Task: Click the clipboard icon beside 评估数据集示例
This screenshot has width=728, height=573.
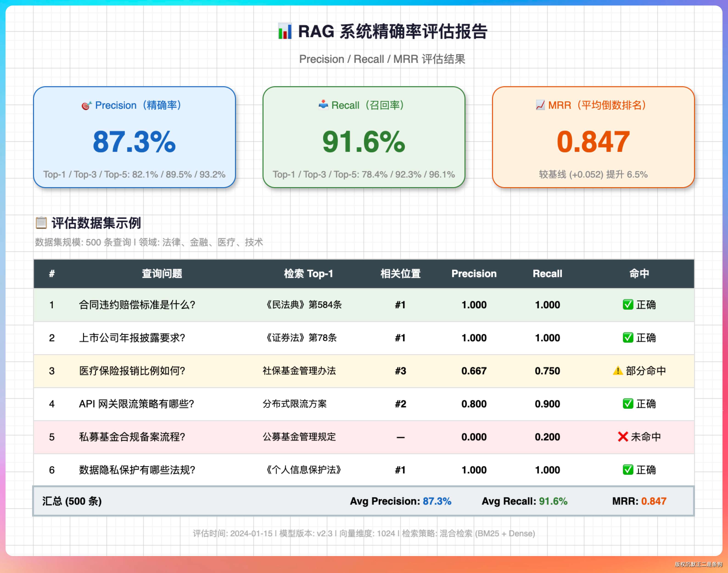Action: coord(41,223)
